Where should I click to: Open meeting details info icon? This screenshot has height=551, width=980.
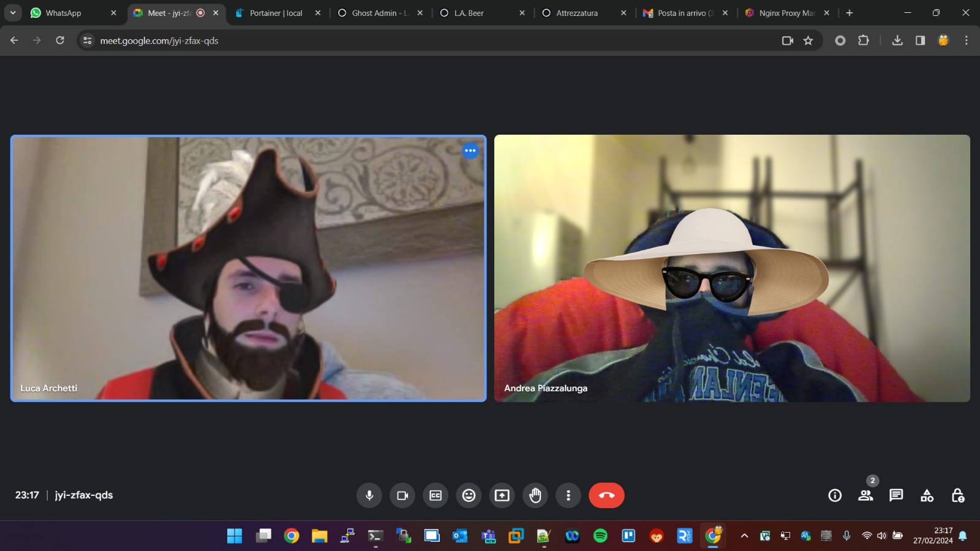tap(835, 495)
